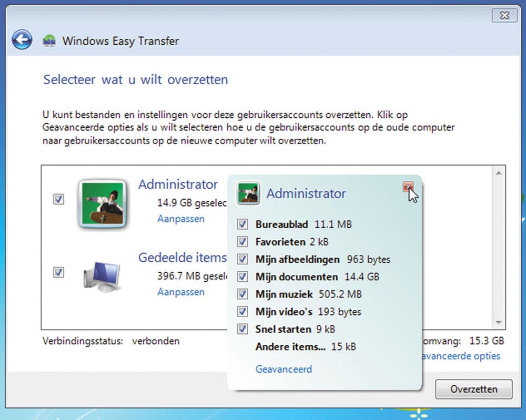This screenshot has width=526, height=420.
Task: Click the Mijn muziek 505.2 MB label
Action: click(x=309, y=294)
